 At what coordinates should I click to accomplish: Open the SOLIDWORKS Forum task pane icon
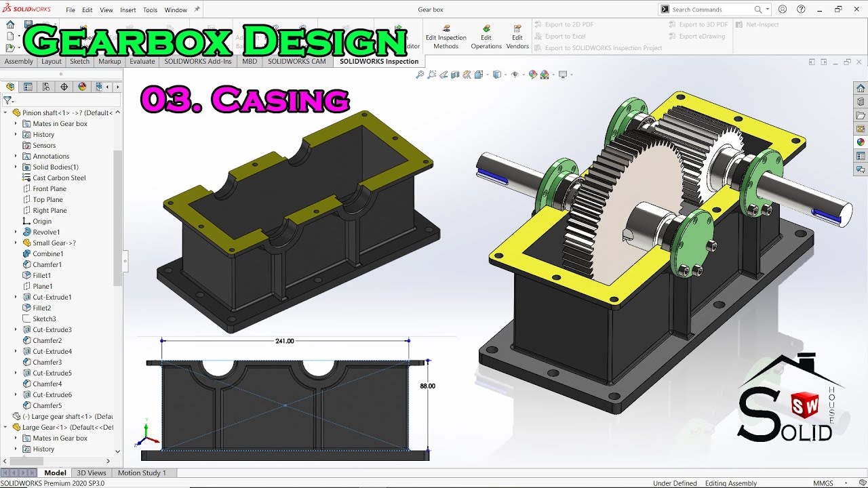click(861, 169)
